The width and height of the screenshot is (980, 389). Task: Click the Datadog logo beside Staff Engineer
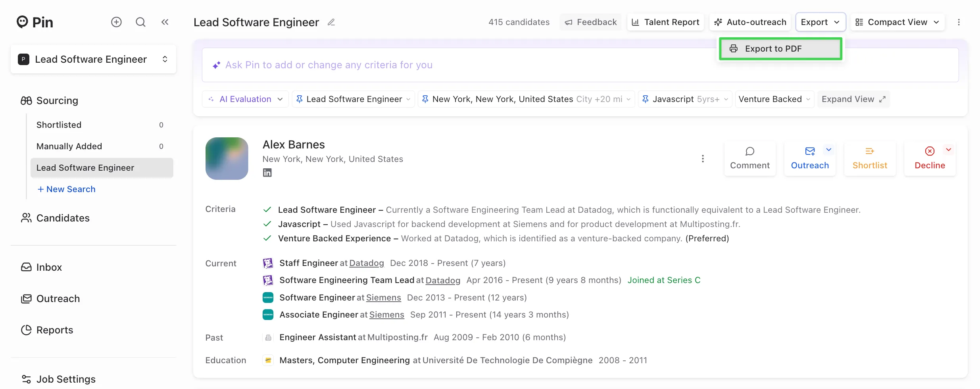pos(268,263)
